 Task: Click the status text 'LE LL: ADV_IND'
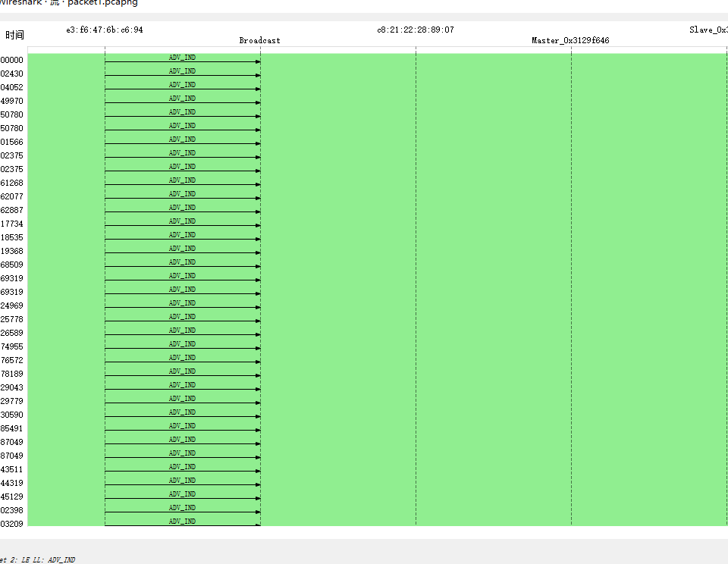click(x=49, y=559)
